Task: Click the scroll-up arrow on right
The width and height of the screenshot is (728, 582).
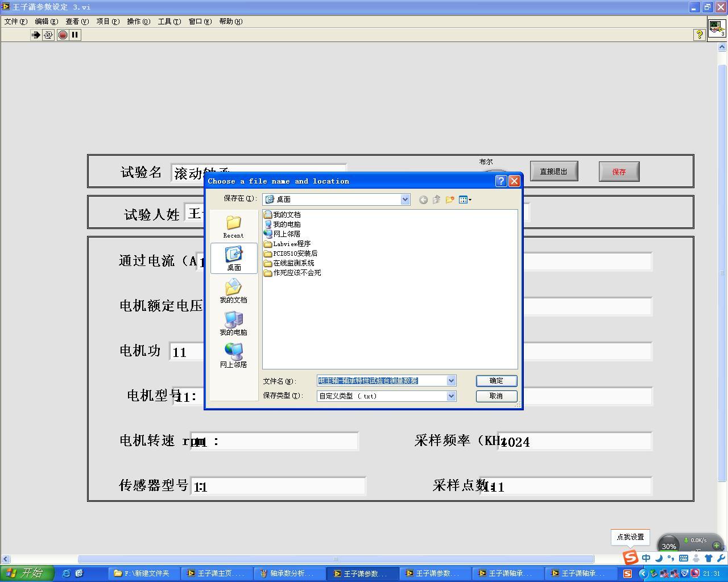Action: (x=723, y=48)
